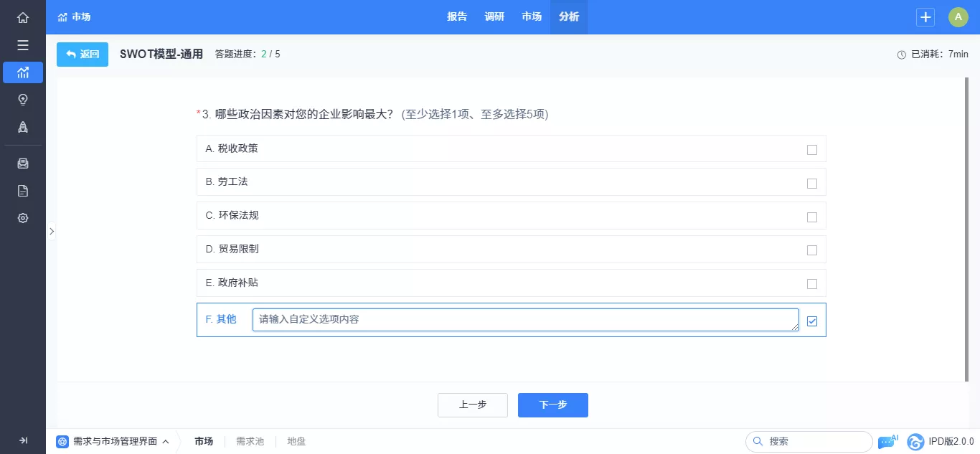
Task: Expand the sidebar with bottom arrow icon
Action: click(23, 440)
